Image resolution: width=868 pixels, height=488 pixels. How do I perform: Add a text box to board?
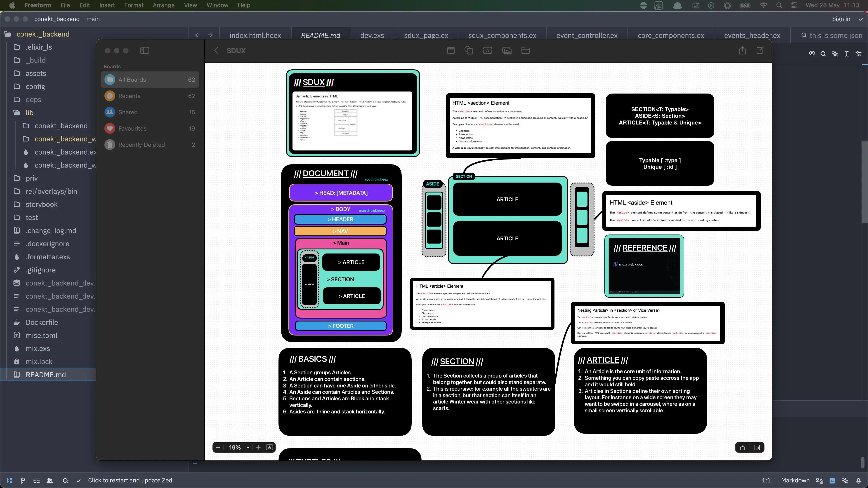coord(487,51)
